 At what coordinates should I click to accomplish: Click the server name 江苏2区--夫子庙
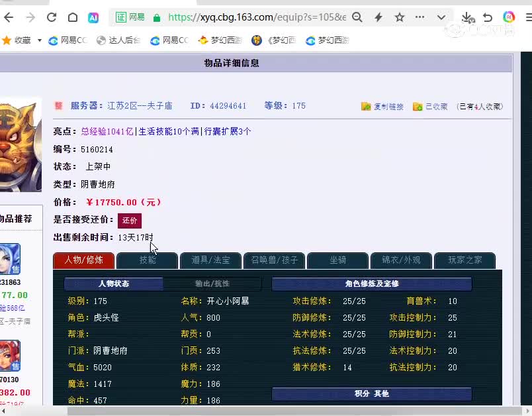click(x=140, y=106)
